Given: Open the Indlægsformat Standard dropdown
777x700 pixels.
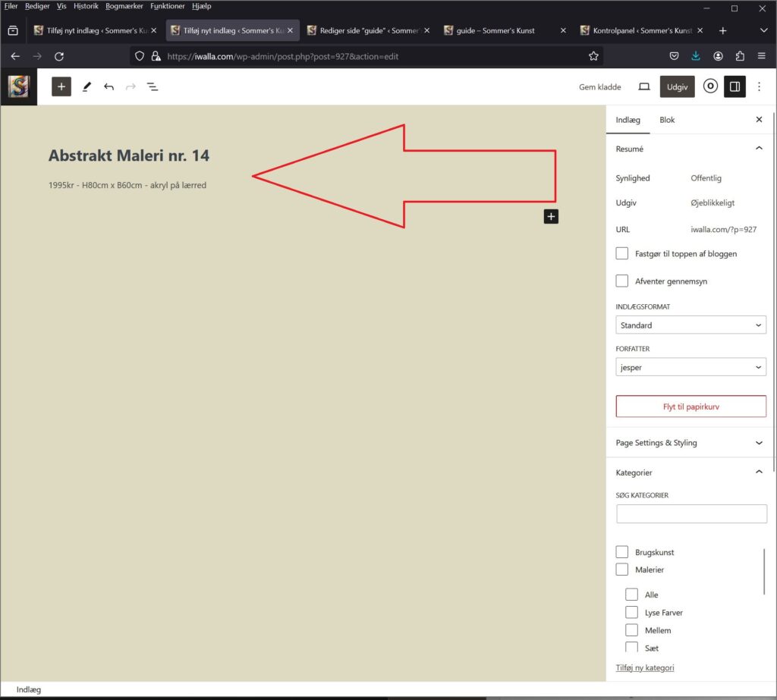Looking at the screenshot, I should tap(690, 325).
